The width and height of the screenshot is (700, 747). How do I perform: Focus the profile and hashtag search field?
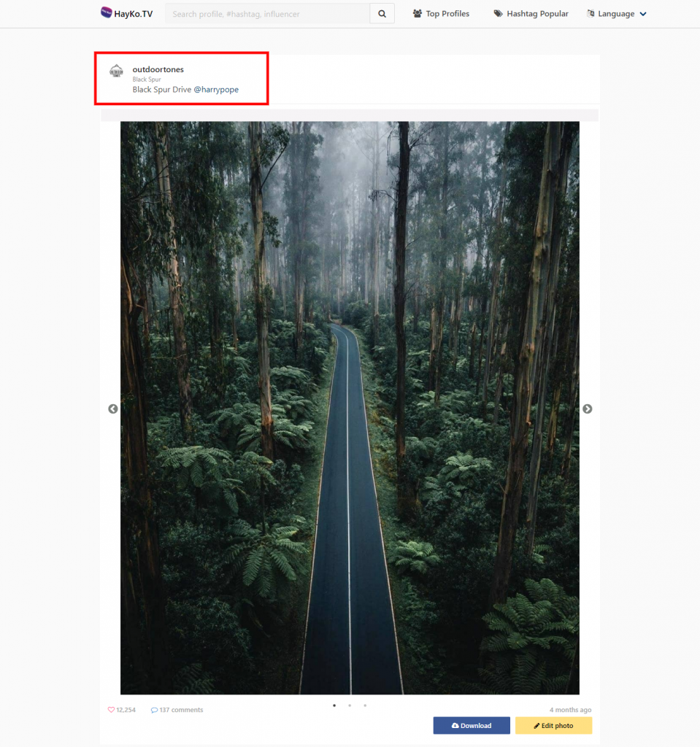[x=267, y=14]
